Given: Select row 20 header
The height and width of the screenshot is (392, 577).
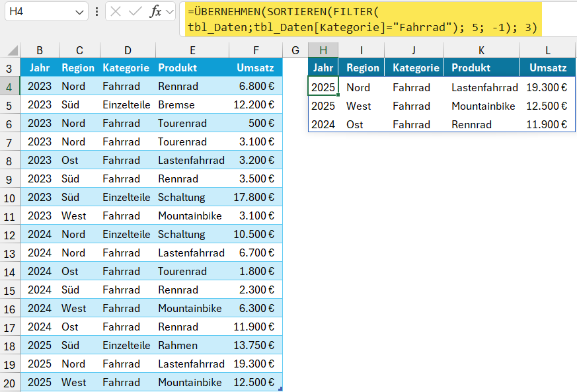Looking at the screenshot, I should 9,383.
